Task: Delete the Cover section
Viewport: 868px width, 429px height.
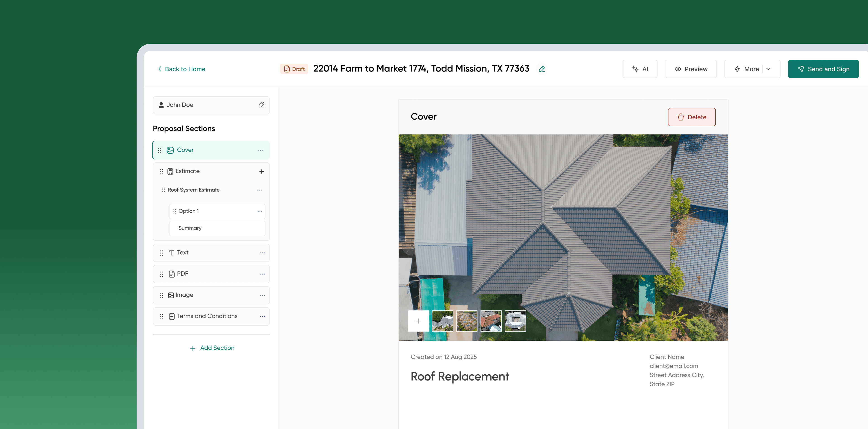Action: pyautogui.click(x=691, y=117)
